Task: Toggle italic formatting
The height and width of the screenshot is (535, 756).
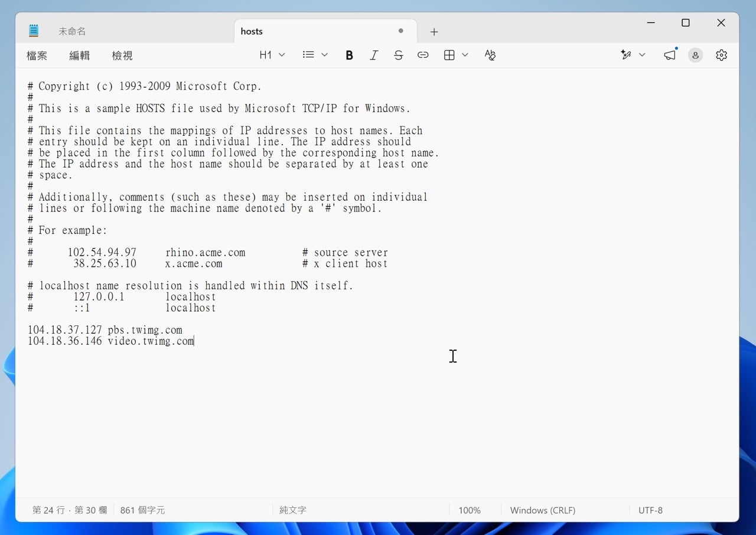Action: pyautogui.click(x=374, y=55)
